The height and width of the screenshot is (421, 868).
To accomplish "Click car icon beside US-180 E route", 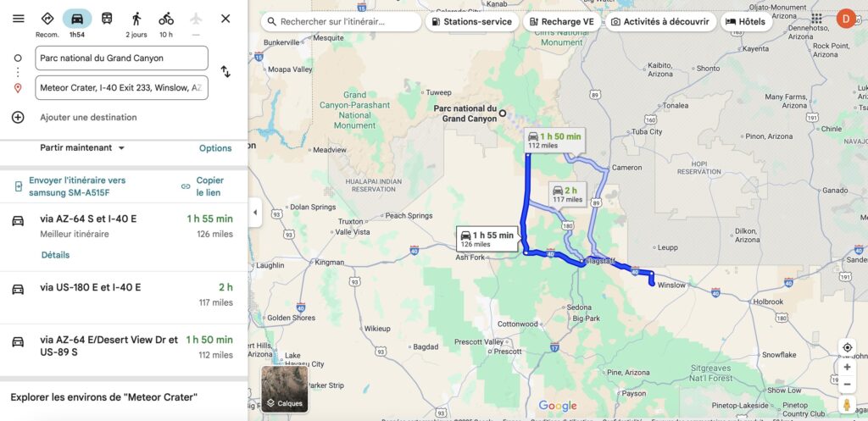I will pyautogui.click(x=18, y=289).
